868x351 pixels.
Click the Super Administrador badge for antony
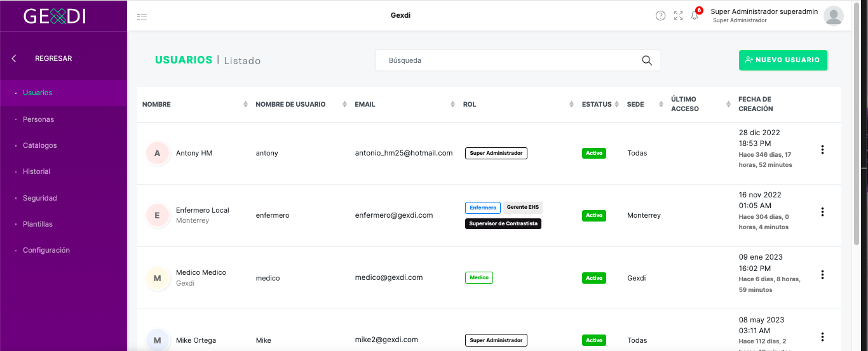pos(496,153)
